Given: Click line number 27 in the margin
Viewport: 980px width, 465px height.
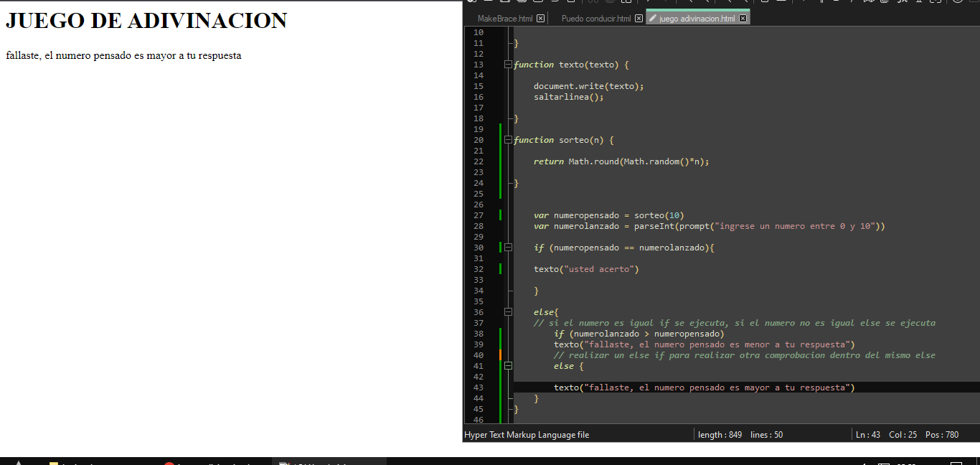Looking at the screenshot, I should (479, 215).
